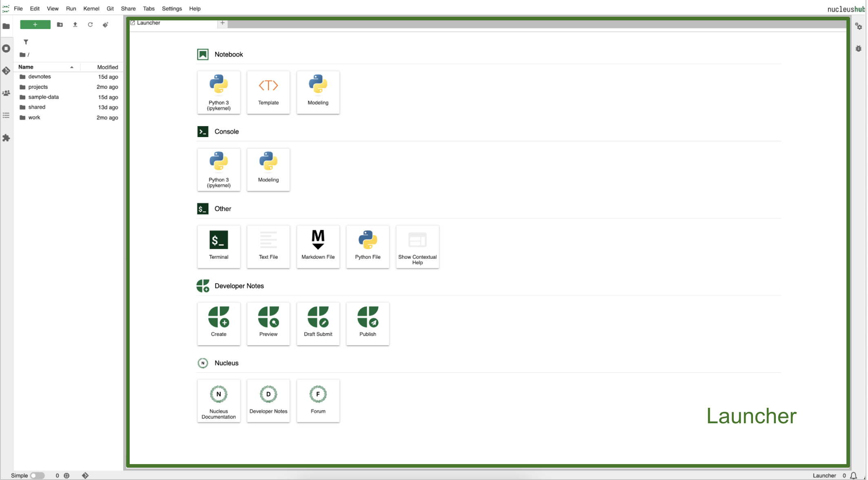
Task: Open the Nucleus Forum card
Action: (318, 401)
